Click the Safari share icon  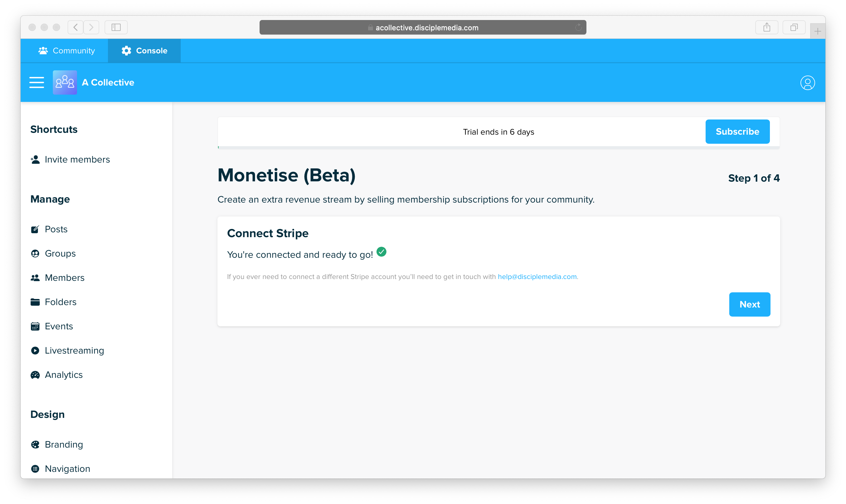click(767, 27)
